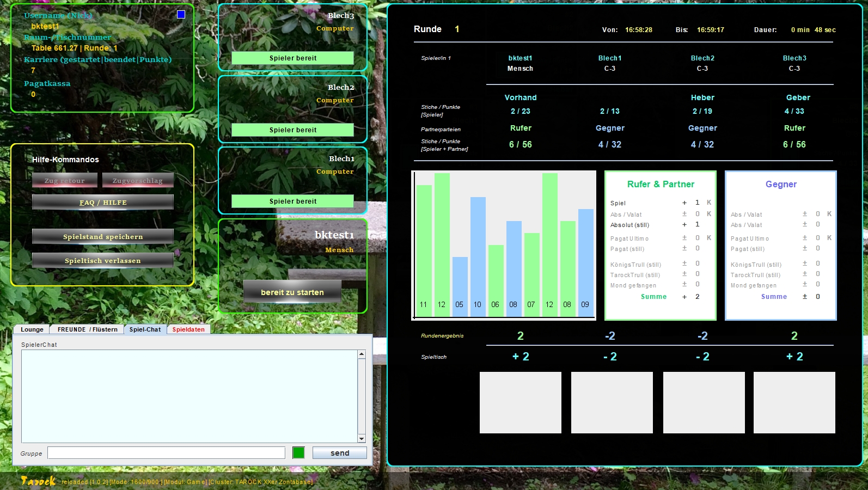This screenshot has height=490, width=868.
Task: Click the chat scrollbar down arrow
Action: tap(362, 438)
